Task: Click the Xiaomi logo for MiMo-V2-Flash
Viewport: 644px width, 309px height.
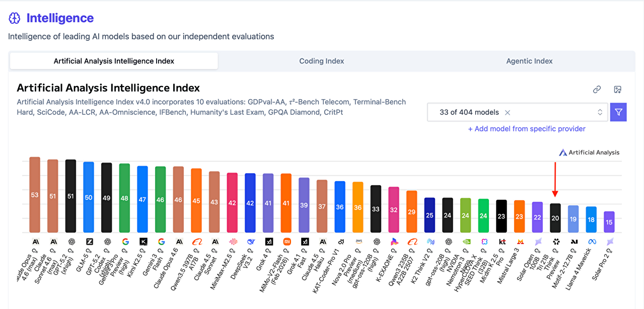Action: tap(287, 242)
